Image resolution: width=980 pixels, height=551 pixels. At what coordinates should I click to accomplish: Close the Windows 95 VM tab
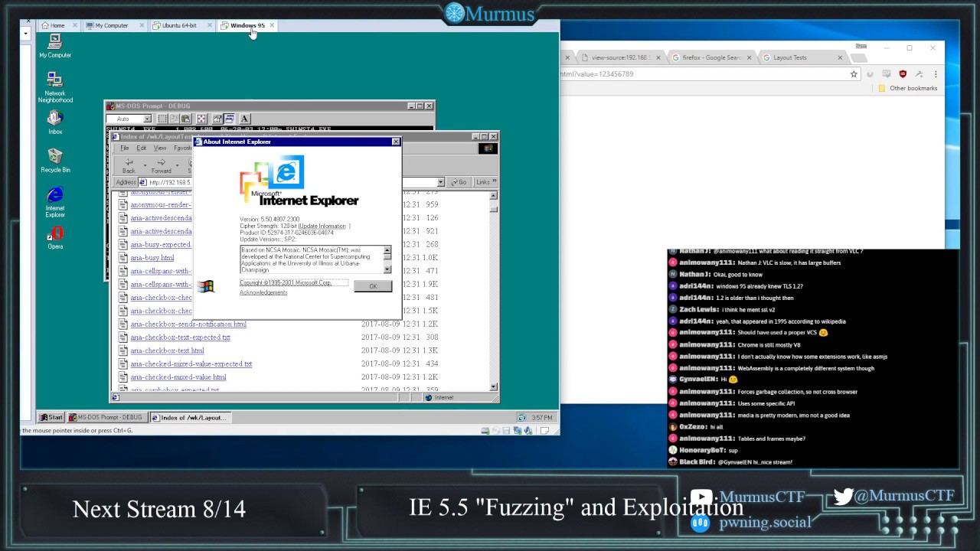272,25
